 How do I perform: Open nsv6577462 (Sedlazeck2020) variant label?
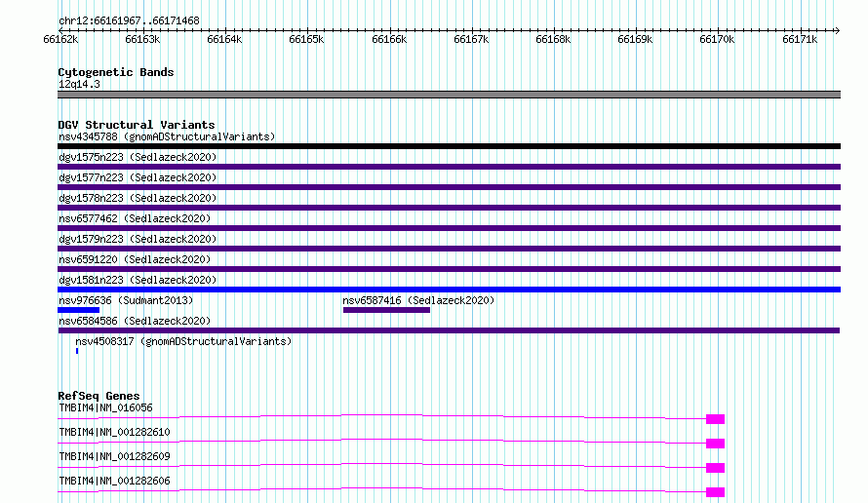(135, 218)
